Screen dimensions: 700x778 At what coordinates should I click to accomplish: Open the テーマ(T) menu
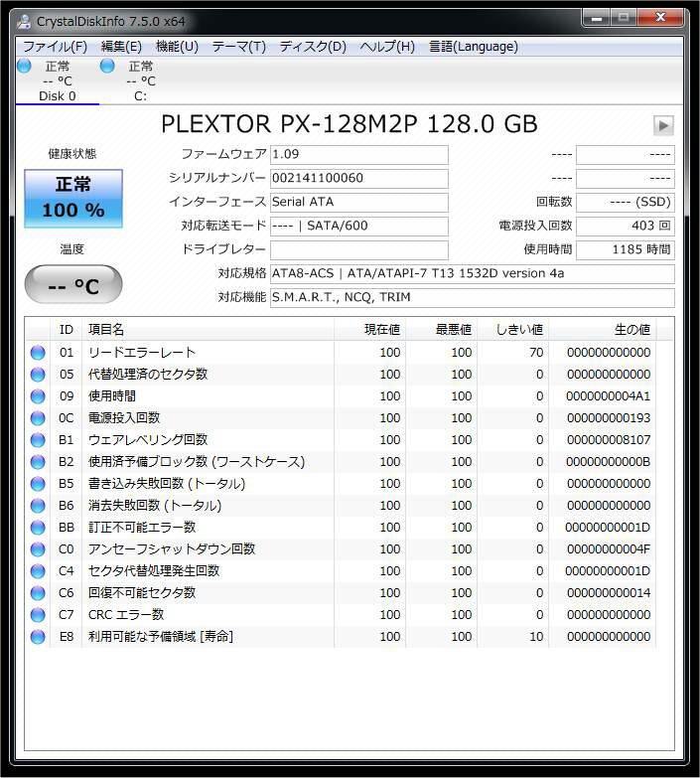pyautogui.click(x=239, y=47)
